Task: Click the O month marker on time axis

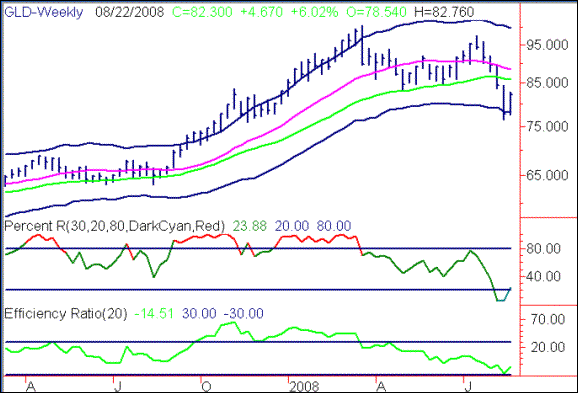Action: click(x=206, y=386)
